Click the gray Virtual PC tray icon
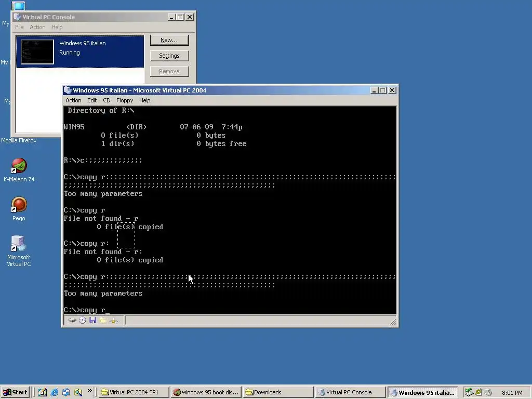The image size is (532, 399). tap(488, 392)
